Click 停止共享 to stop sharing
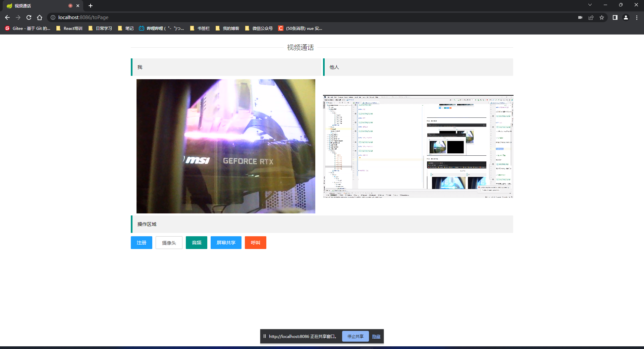The image size is (644, 349). [356, 336]
